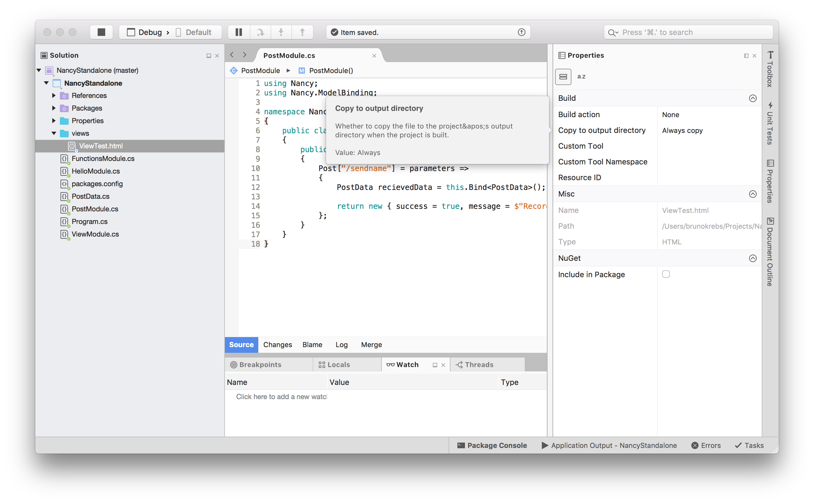Collapse the Misc properties section
The width and height of the screenshot is (814, 504).
tap(752, 194)
